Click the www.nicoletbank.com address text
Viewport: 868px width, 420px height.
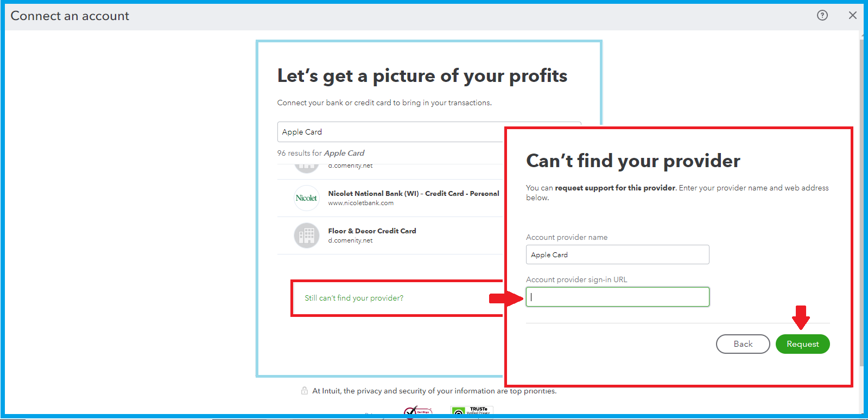[x=361, y=203]
